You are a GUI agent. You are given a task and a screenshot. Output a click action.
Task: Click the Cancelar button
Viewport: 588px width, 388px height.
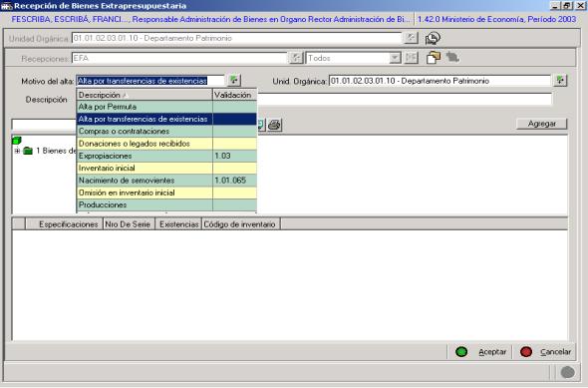point(555,352)
